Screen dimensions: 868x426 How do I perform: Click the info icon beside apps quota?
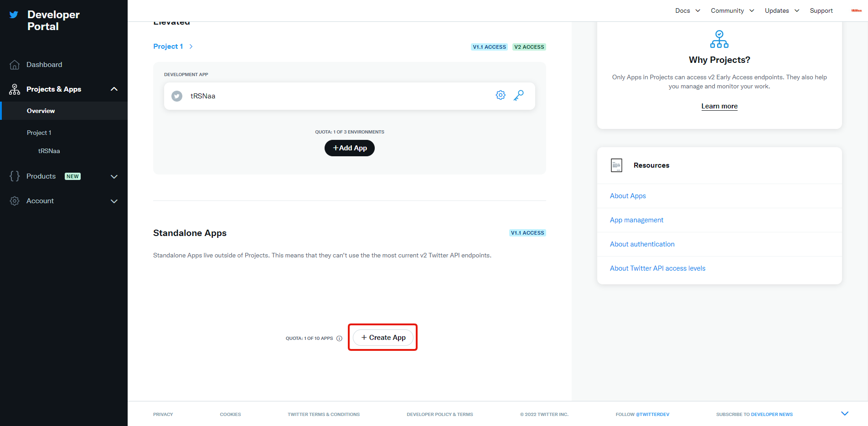click(x=339, y=338)
